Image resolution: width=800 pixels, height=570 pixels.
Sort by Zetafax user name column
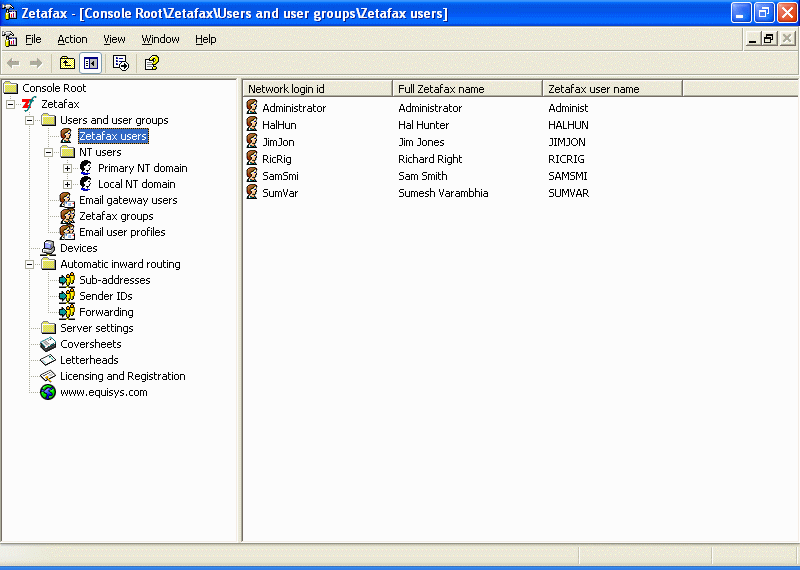click(x=612, y=89)
